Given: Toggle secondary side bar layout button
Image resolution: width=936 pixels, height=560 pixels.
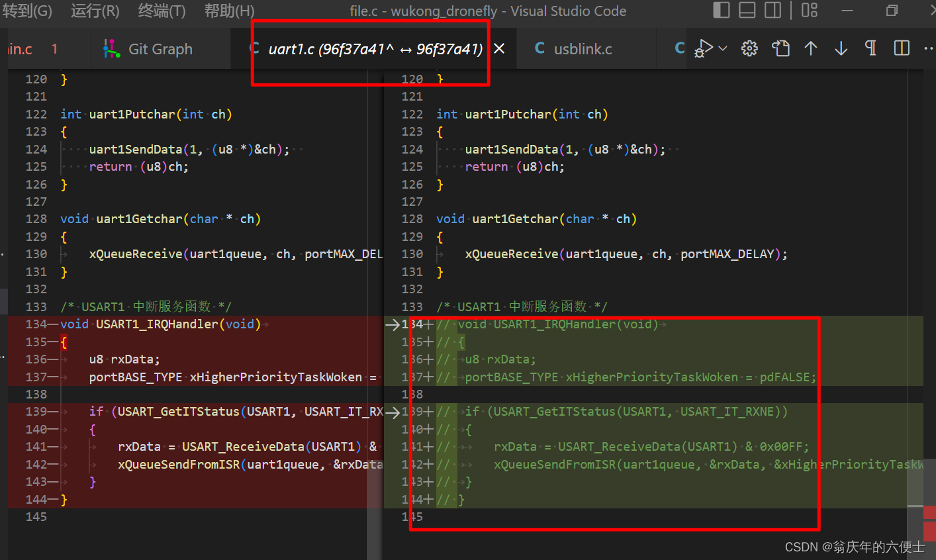Looking at the screenshot, I should click(773, 10).
